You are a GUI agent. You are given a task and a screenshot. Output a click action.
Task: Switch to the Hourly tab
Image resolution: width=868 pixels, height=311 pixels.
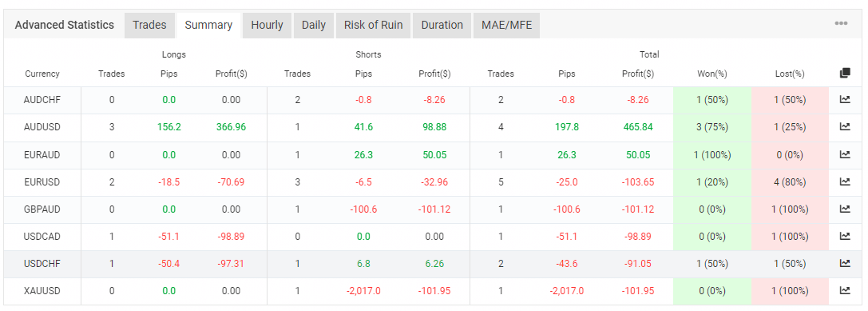click(267, 26)
